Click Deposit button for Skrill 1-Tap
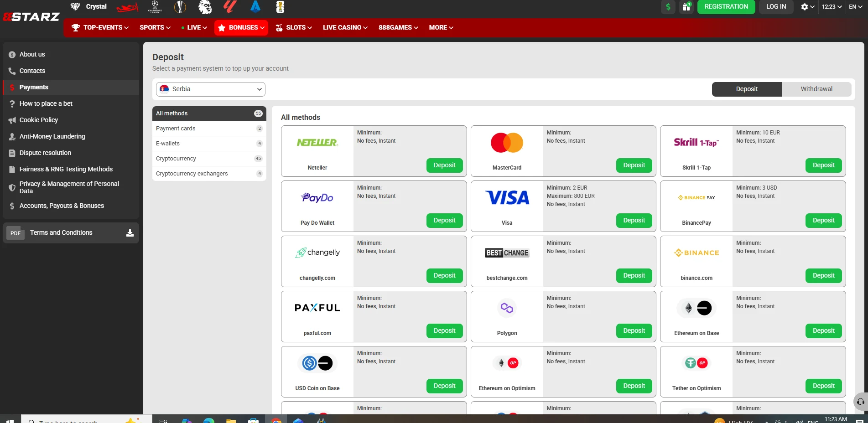The image size is (868, 423). coord(824,165)
